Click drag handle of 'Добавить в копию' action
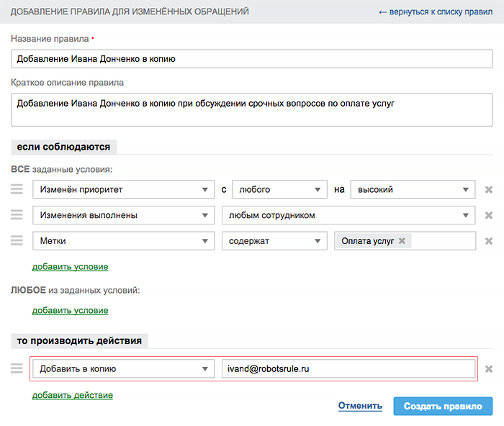Screen dimensions: 504x426 click(17, 369)
